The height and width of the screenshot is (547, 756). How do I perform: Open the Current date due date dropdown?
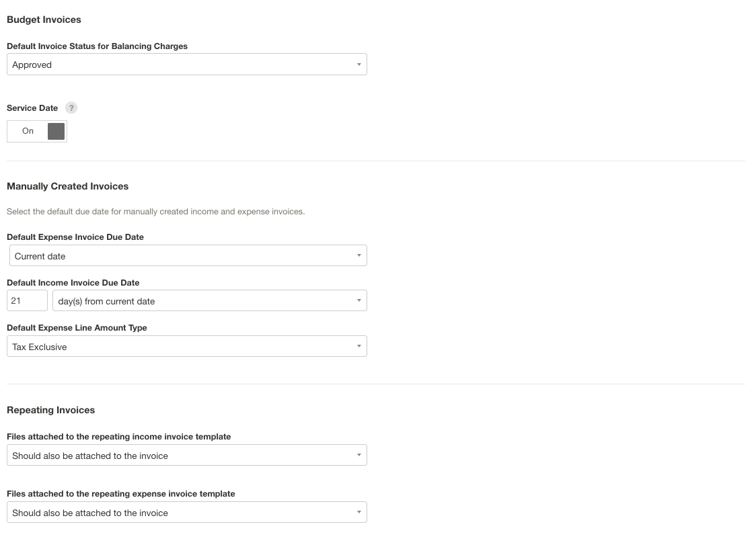tap(187, 255)
